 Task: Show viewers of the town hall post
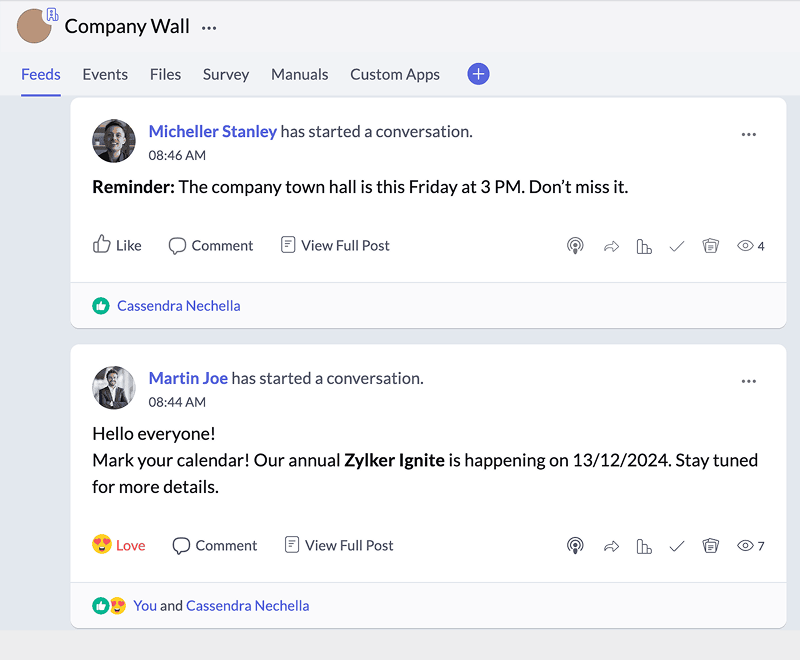click(x=751, y=246)
